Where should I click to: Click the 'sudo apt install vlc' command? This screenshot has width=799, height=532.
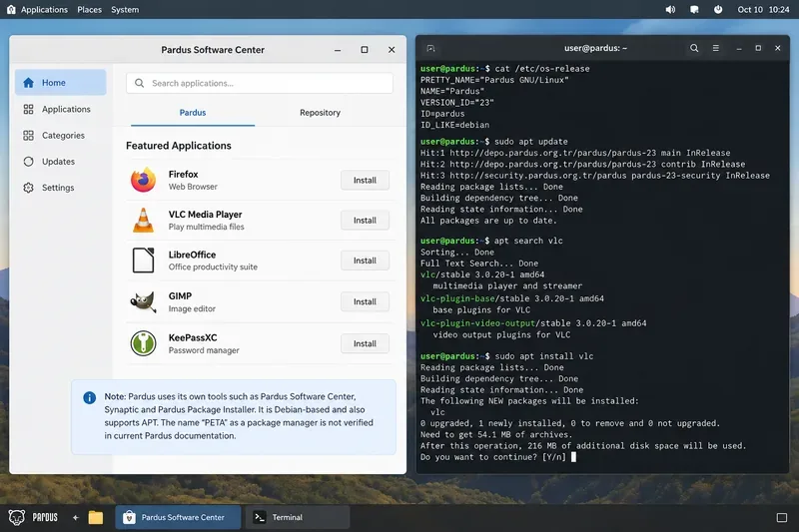pyautogui.click(x=544, y=356)
